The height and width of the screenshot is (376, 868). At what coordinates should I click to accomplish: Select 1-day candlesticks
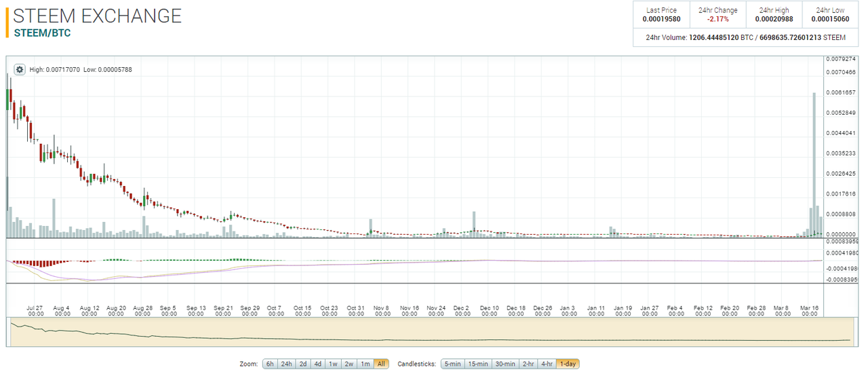(x=568, y=364)
